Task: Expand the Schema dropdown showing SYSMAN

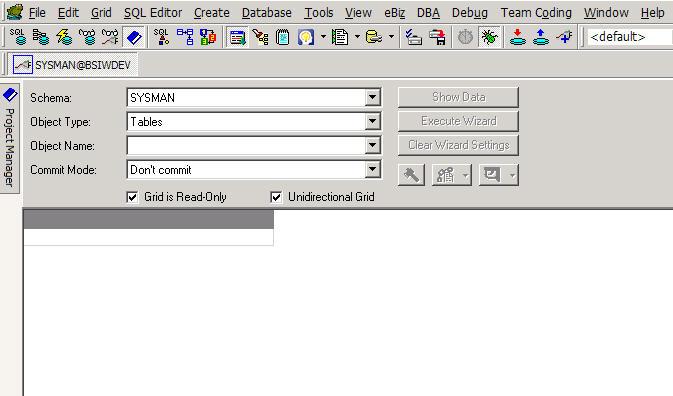Action: coord(373,97)
